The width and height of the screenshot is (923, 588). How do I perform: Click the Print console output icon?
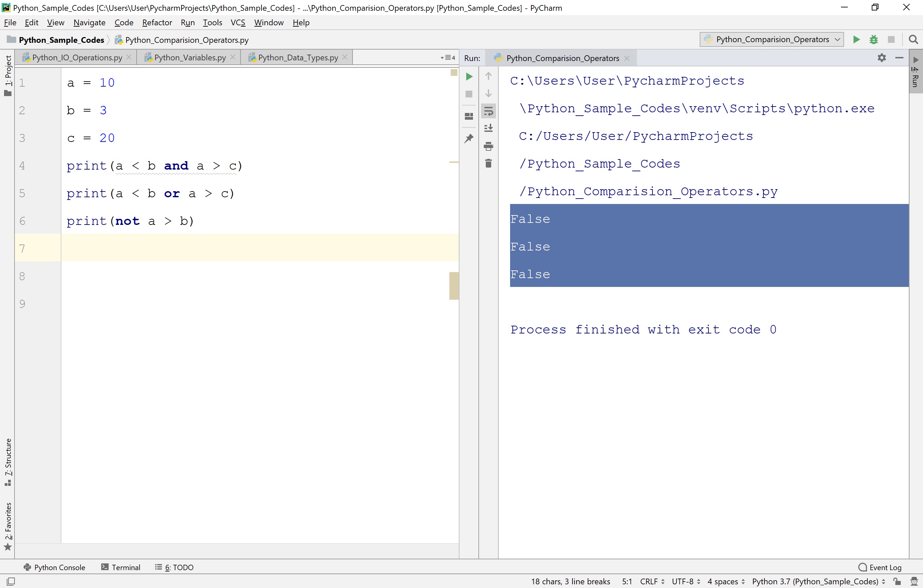pyautogui.click(x=488, y=146)
